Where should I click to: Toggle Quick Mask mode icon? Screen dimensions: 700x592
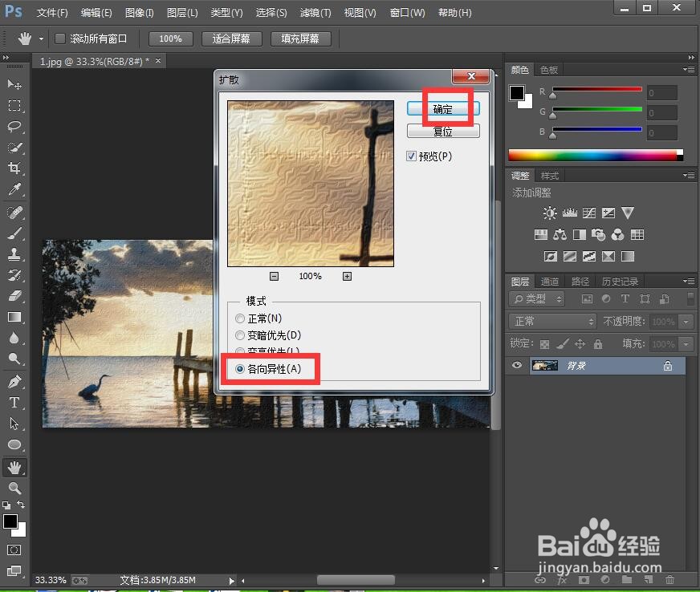click(14, 550)
